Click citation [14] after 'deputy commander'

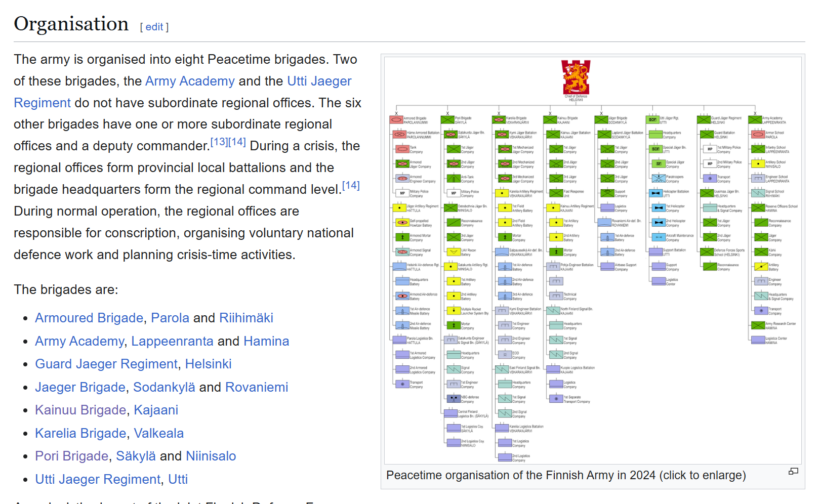pyautogui.click(x=237, y=142)
